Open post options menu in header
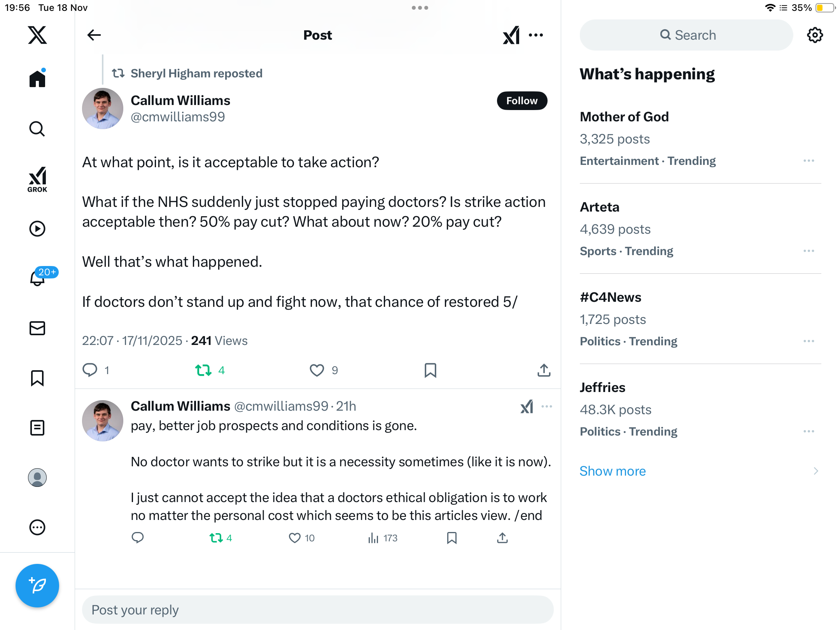Image resolution: width=840 pixels, height=630 pixels. click(x=536, y=35)
